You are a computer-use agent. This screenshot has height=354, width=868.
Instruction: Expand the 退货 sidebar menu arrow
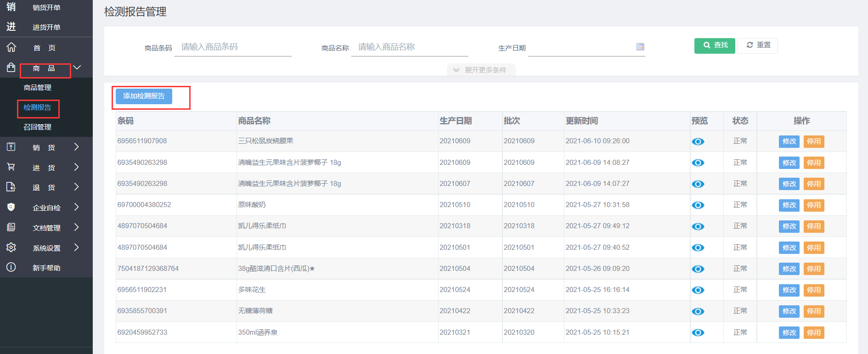[x=77, y=187]
